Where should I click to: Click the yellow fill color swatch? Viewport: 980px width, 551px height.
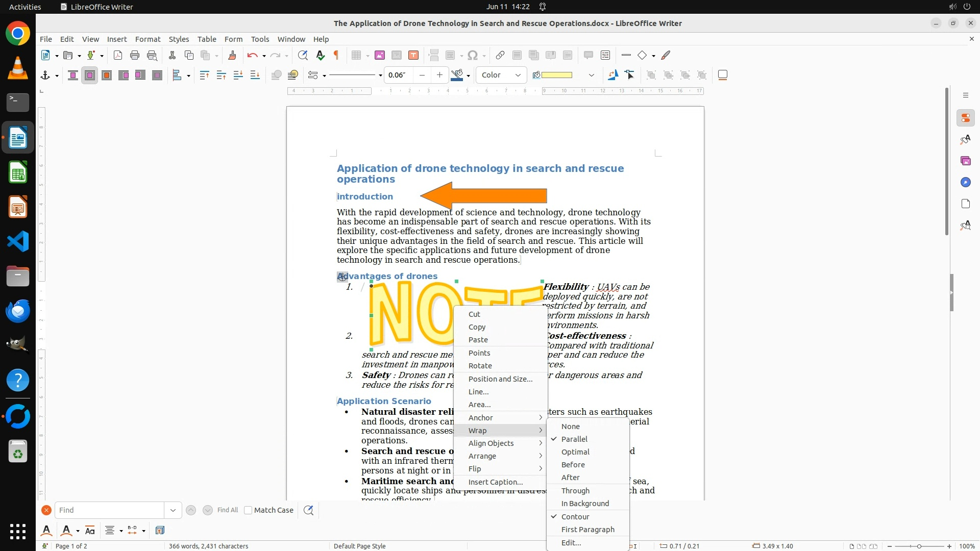click(x=556, y=75)
